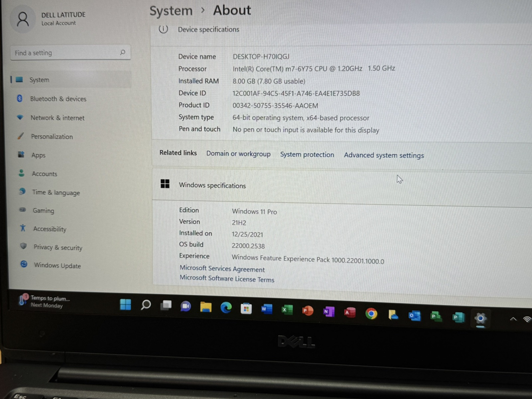Click the Windows specifications logo icon

(x=165, y=184)
